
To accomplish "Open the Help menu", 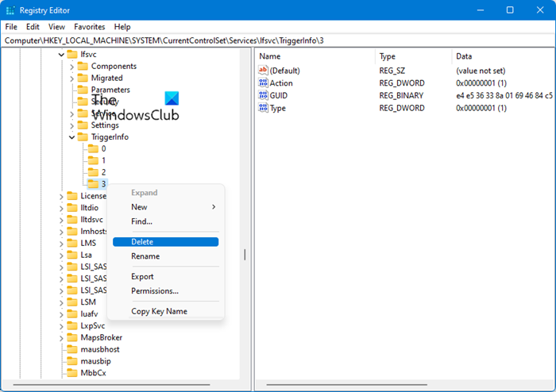I will click(x=122, y=27).
